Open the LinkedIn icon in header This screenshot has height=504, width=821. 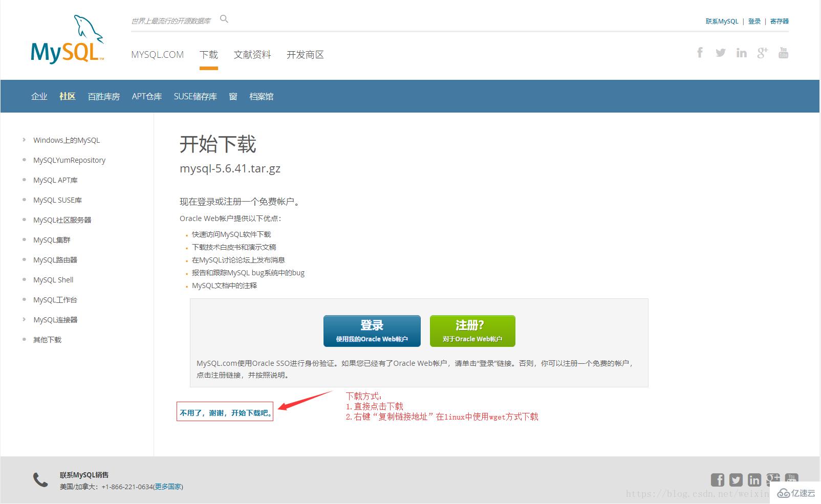click(741, 52)
